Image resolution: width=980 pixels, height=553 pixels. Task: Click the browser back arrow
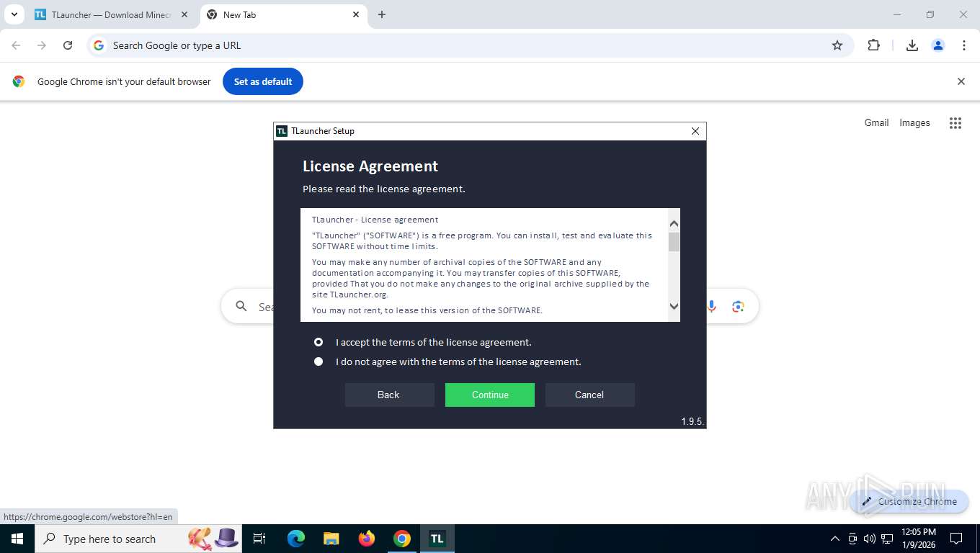pos(16,45)
